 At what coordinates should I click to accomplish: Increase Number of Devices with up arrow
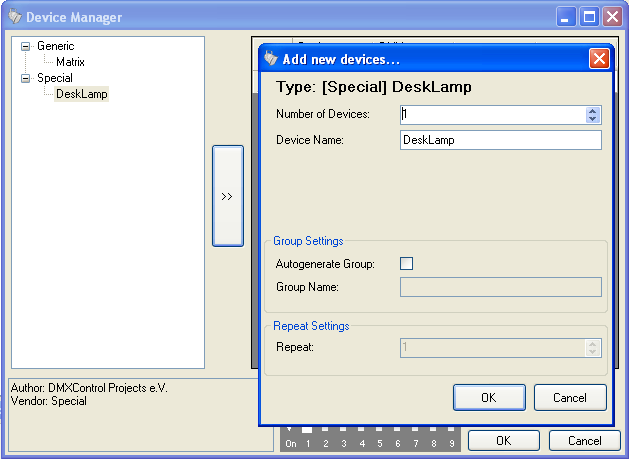pyautogui.click(x=592, y=110)
